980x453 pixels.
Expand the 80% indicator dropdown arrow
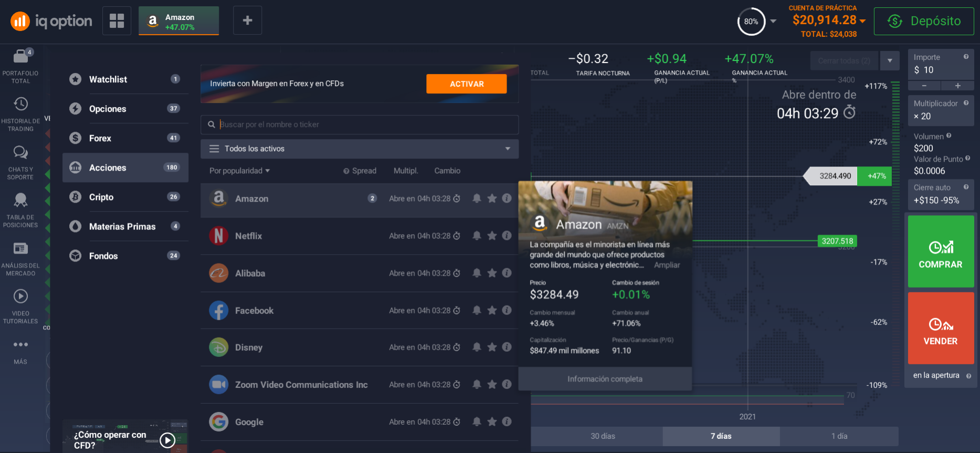coord(773,22)
